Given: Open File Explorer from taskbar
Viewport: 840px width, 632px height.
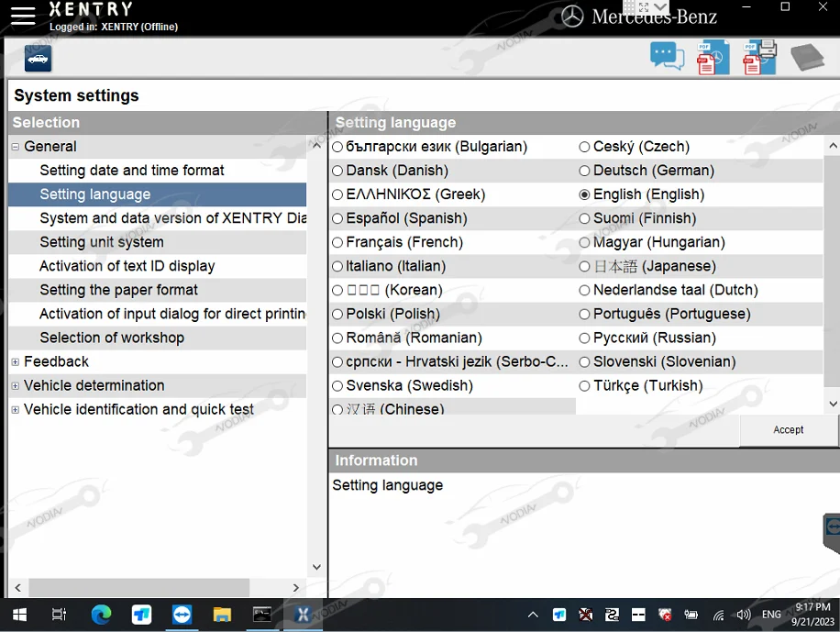Looking at the screenshot, I should [x=222, y=615].
